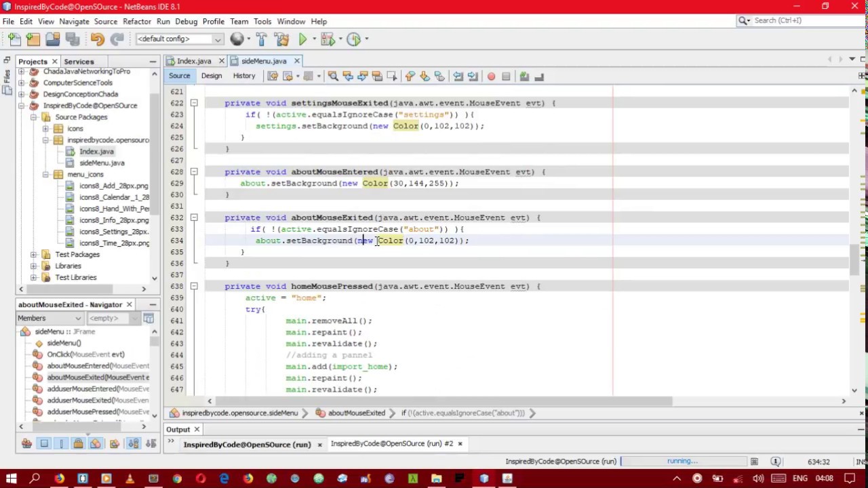Click the Previous Bookmark icon

[x=410, y=77]
